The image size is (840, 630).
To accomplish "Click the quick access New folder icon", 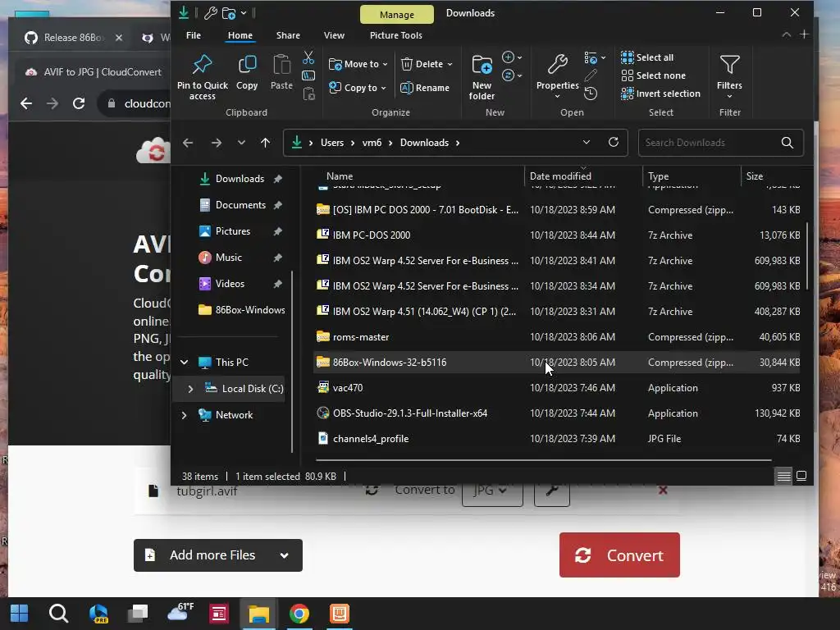I will point(229,13).
